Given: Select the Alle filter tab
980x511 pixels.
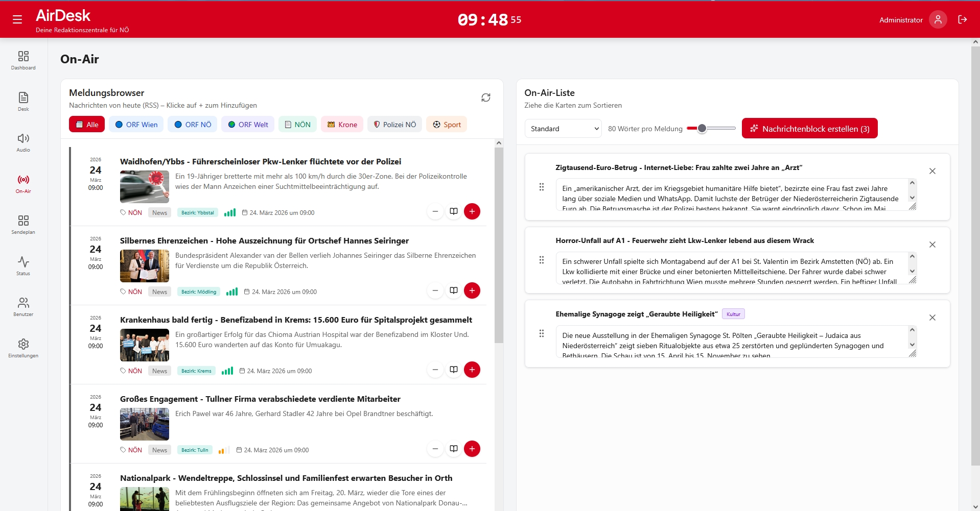Looking at the screenshot, I should point(87,125).
